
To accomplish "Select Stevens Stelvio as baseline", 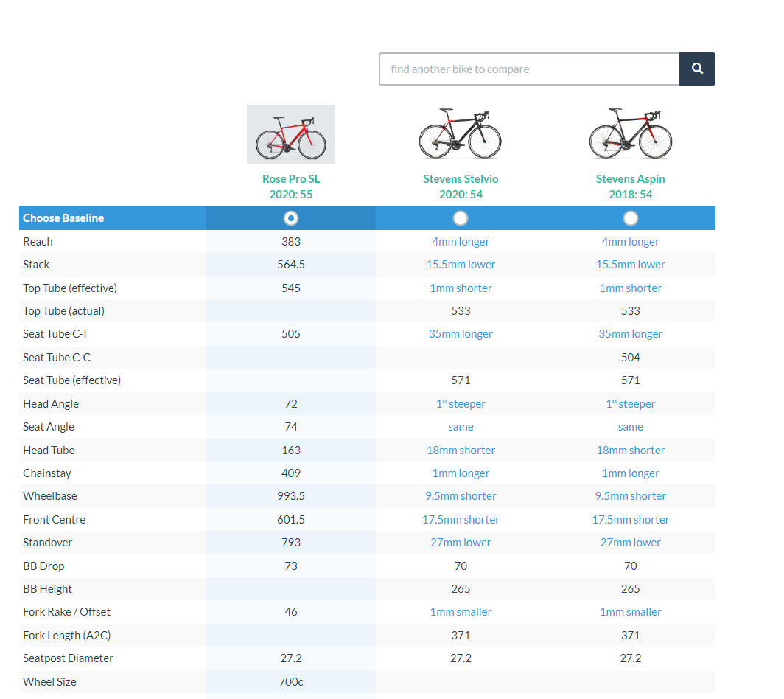I will point(461,218).
